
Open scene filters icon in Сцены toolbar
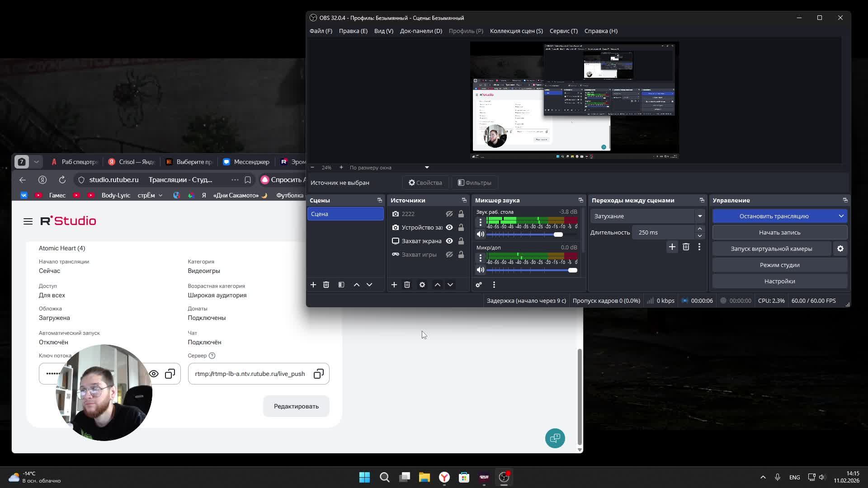click(x=341, y=285)
